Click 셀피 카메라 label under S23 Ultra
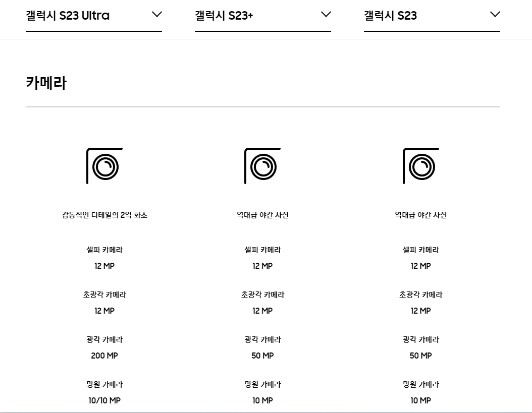The width and height of the screenshot is (532, 413). 104,250
